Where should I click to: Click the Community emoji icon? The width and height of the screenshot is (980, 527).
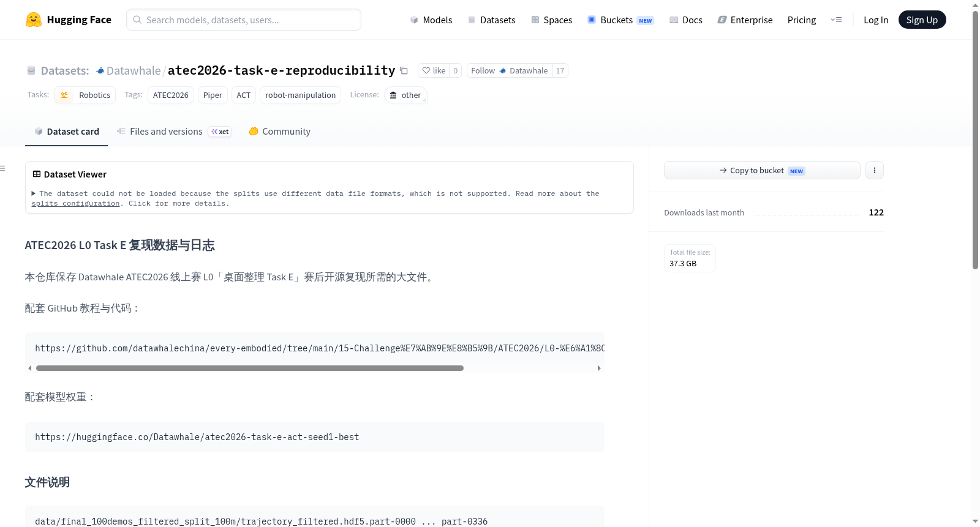point(254,131)
